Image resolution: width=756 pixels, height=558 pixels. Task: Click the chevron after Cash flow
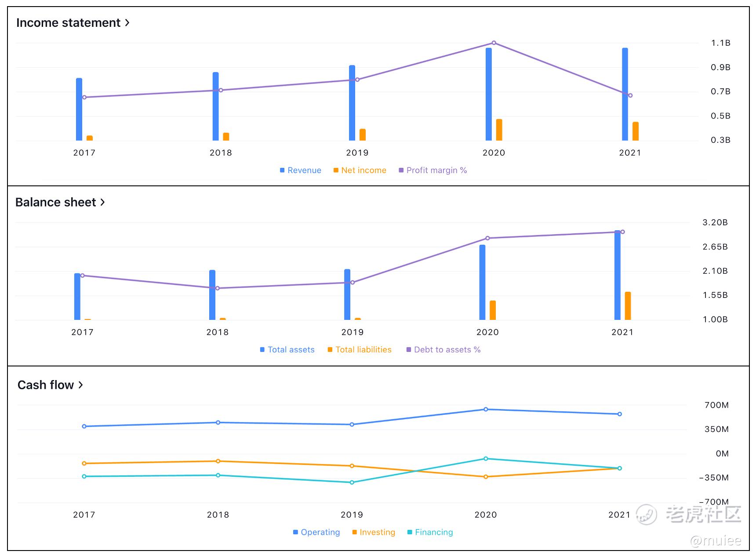click(80, 385)
